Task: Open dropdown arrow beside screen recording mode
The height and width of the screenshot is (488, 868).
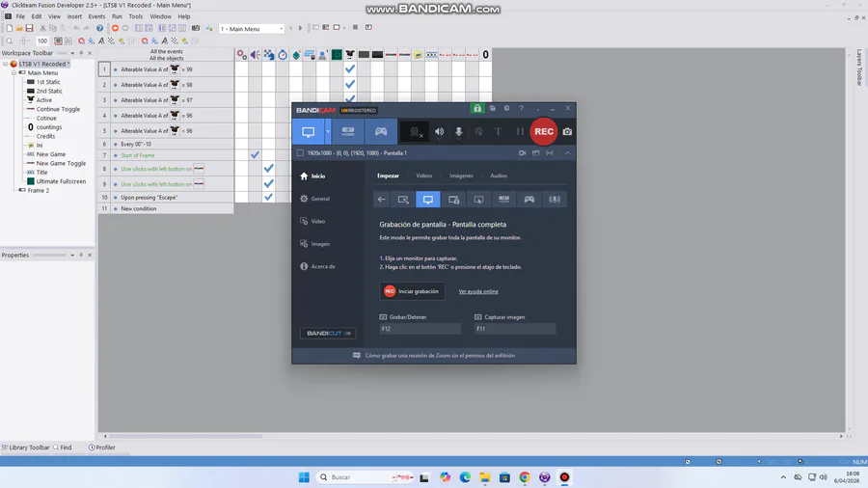Action: [x=328, y=132]
